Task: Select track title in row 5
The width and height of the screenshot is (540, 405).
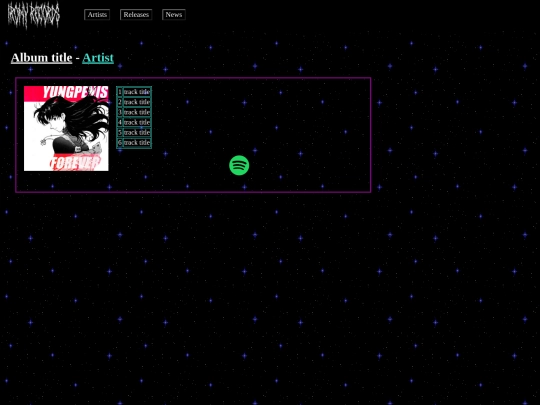Action: pyautogui.click(x=137, y=133)
